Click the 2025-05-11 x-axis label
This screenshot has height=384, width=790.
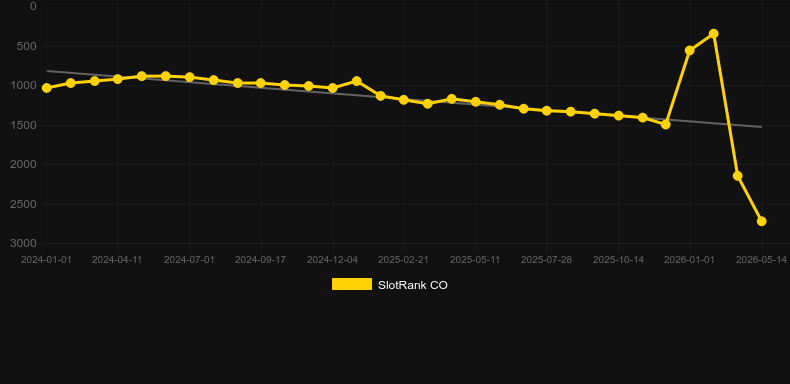click(475, 260)
